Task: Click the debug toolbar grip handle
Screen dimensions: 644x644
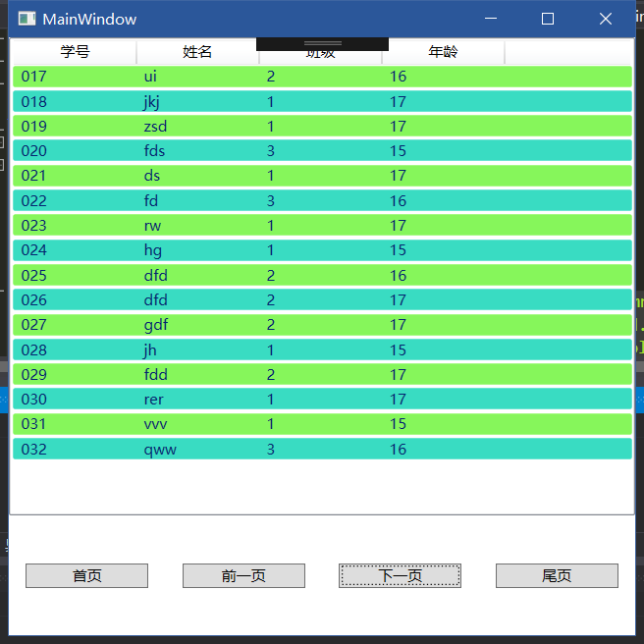Action: pyautogui.click(x=322, y=43)
